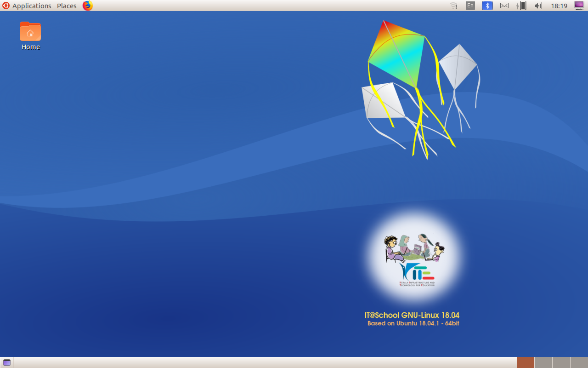Switch to the fourth workspace
588x368 pixels.
coord(579,362)
